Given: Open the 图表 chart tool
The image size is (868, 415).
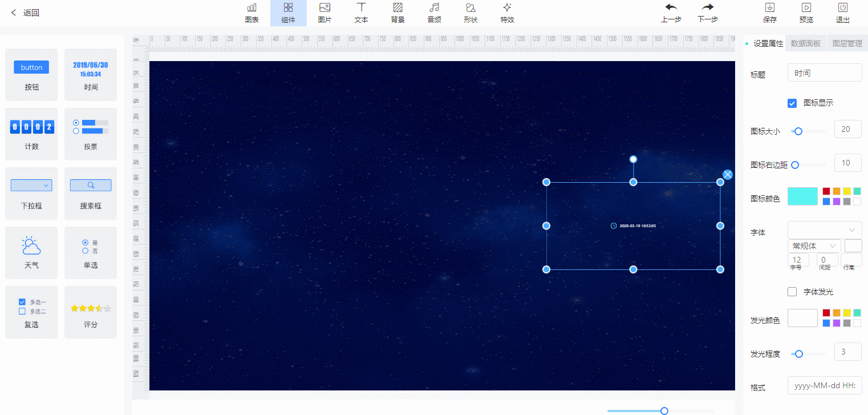Looking at the screenshot, I should point(252,13).
